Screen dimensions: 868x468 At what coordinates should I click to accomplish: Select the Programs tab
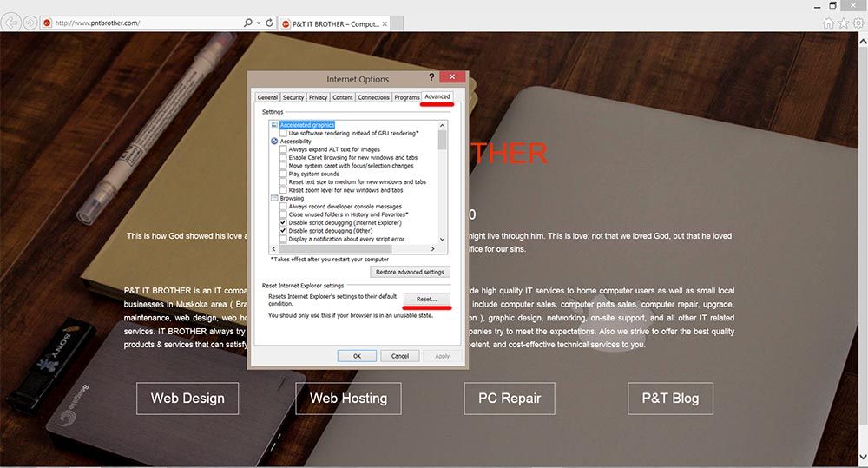click(x=407, y=97)
